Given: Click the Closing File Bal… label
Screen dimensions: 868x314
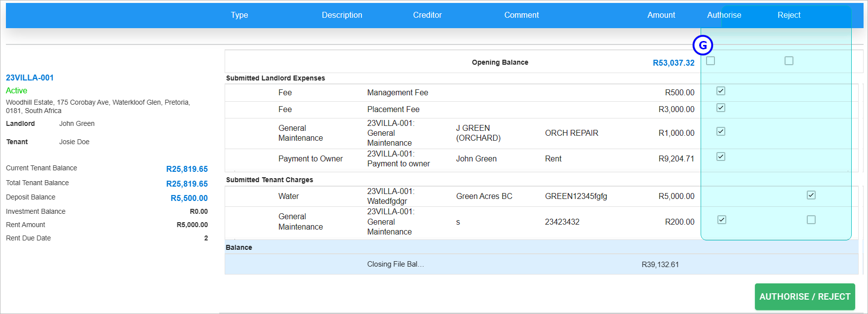Looking at the screenshot, I should pos(395,264).
